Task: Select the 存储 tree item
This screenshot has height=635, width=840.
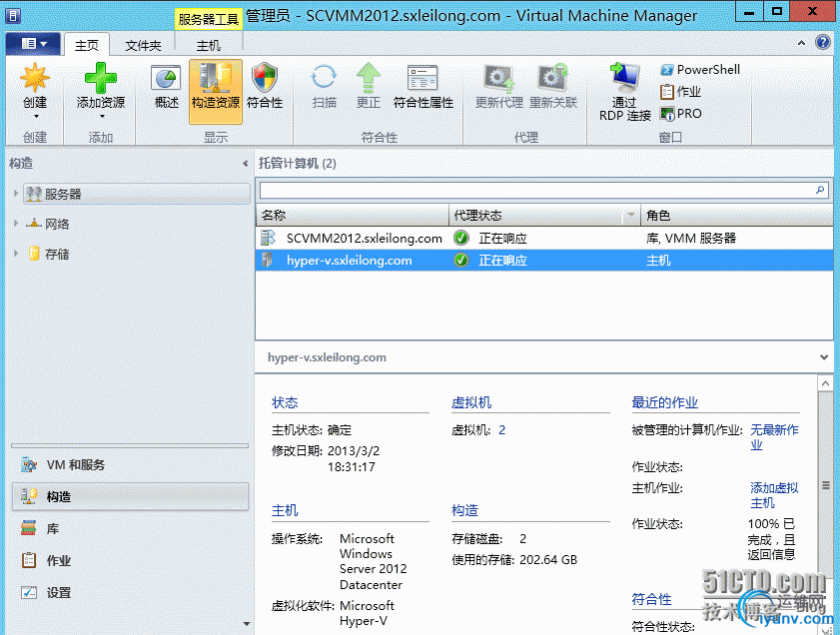Action: click(57, 254)
